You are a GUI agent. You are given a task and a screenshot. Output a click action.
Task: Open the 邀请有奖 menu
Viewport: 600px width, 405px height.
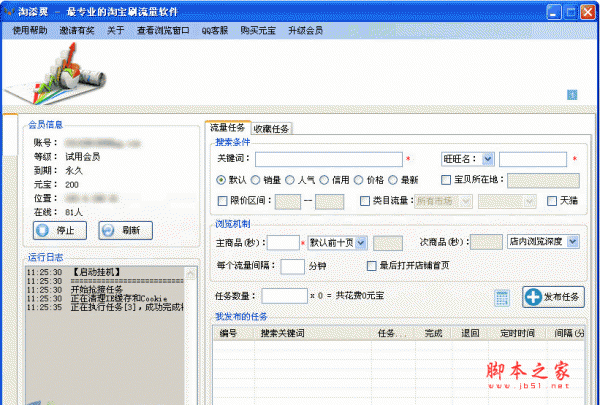coord(77,31)
